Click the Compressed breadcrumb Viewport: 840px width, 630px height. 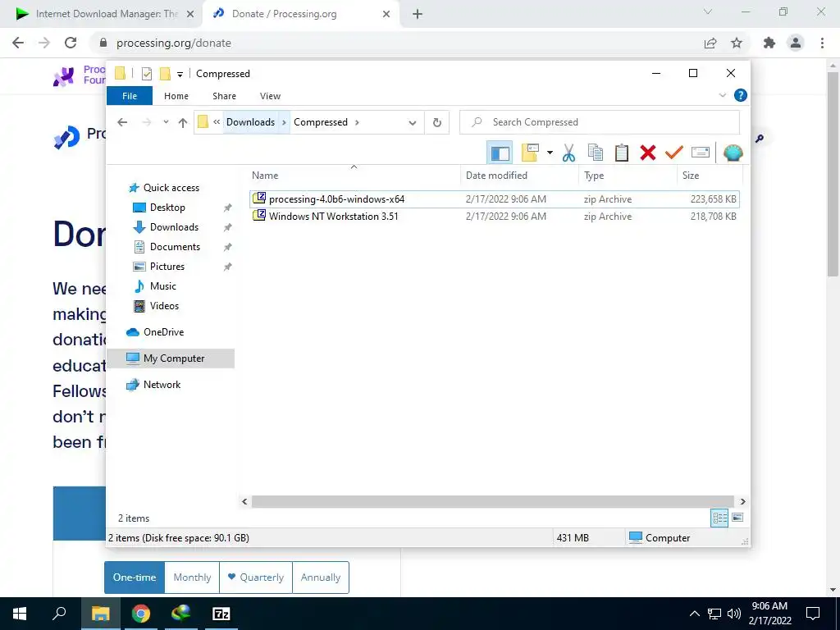pyautogui.click(x=321, y=122)
